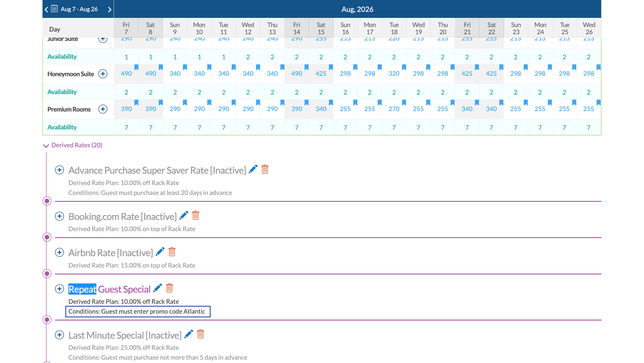This screenshot has height=363, width=644.
Task: Delete the Repeat Guest Special rate
Action: [x=169, y=288]
